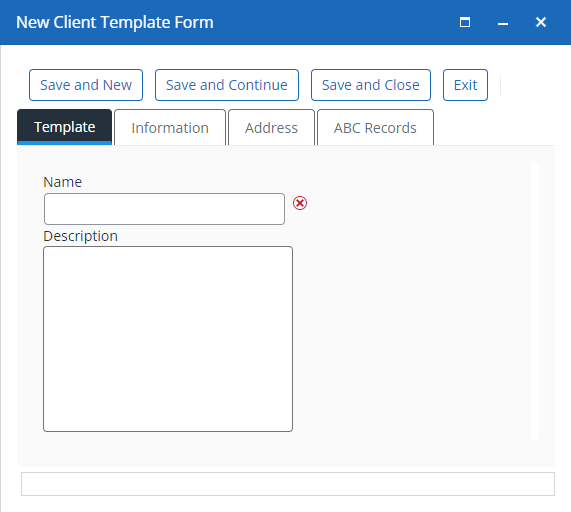Click the Description field label
The width and height of the screenshot is (571, 512).
pos(80,236)
